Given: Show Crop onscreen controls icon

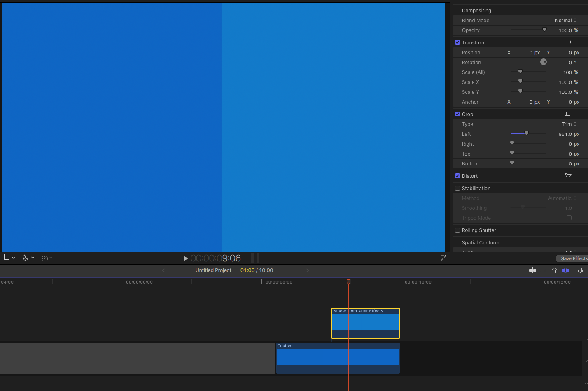Looking at the screenshot, I should coord(568,114).
